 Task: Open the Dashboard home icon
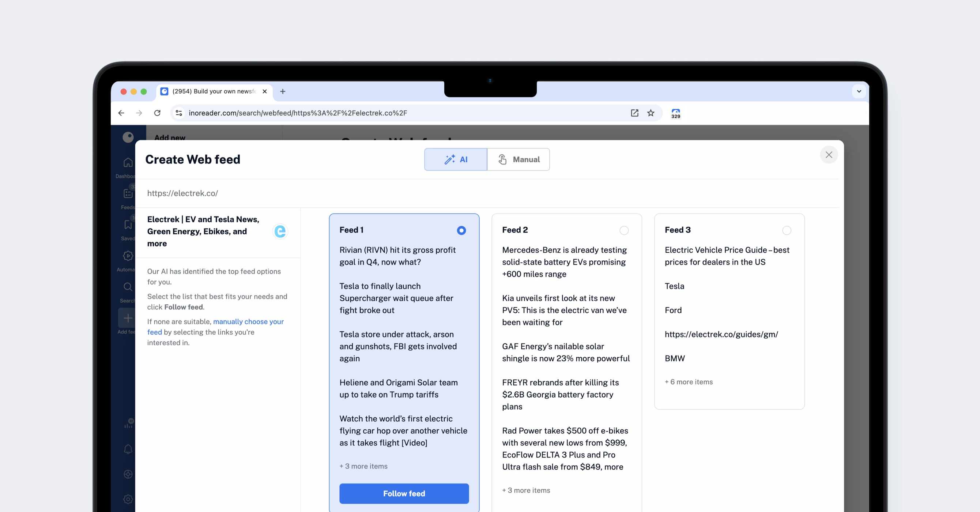point(128,162)
